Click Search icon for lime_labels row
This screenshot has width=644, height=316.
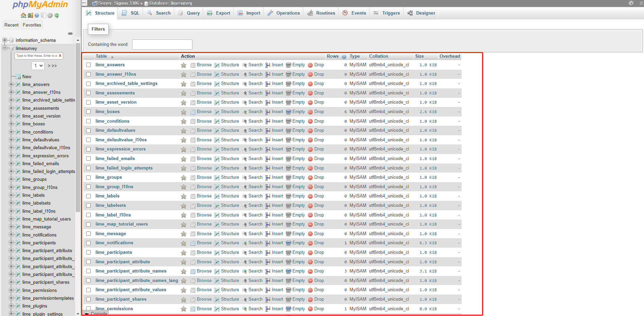point(244,196)
